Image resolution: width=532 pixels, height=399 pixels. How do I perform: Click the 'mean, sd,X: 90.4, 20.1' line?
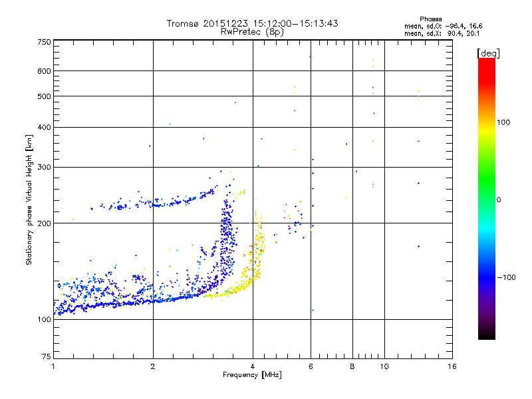pos(442,33)
